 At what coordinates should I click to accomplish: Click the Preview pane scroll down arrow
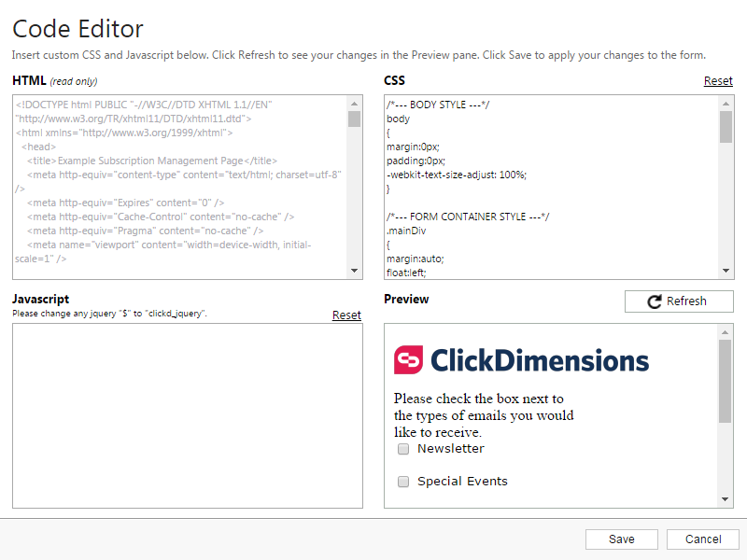pyautogui.click(x=726, y=499)
